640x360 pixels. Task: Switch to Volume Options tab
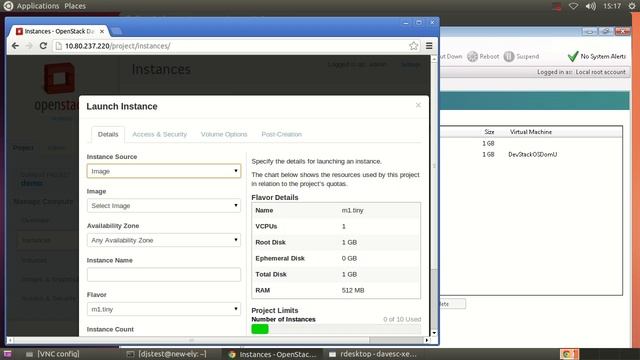point(224,134)
